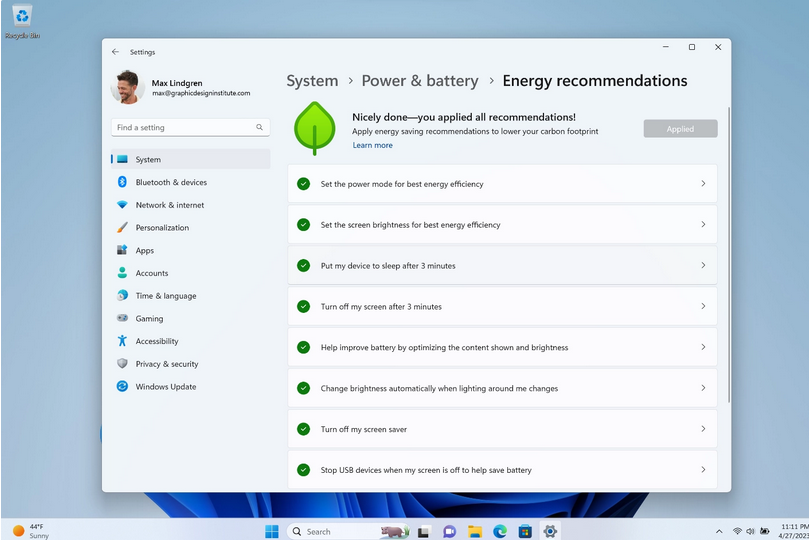This screenshot has width=809, height=540.
Task: Click the taskbar Search box
Action: point(348,531)
